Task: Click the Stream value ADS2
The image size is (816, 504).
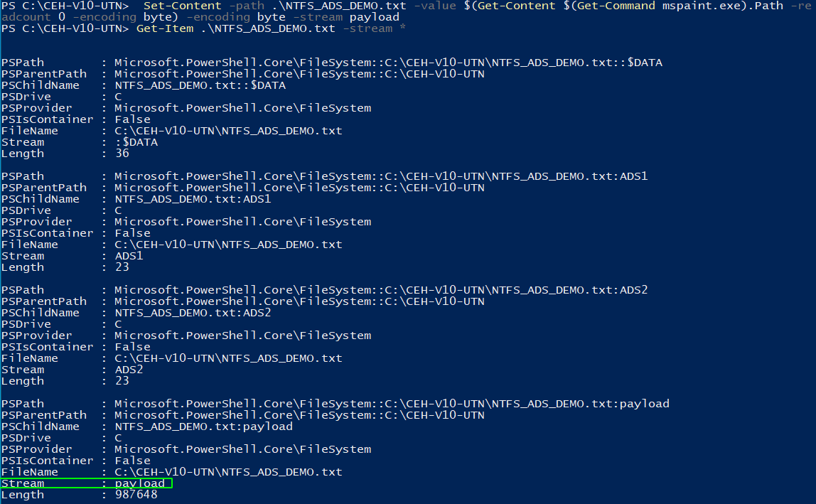Action: (129, 370)
